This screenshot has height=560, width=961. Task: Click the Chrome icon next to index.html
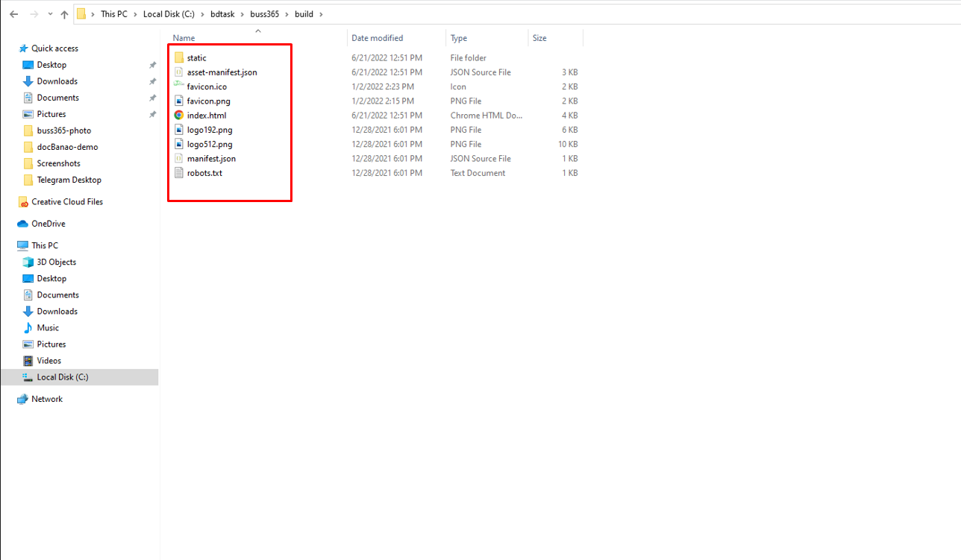click(x=179, y=116)
